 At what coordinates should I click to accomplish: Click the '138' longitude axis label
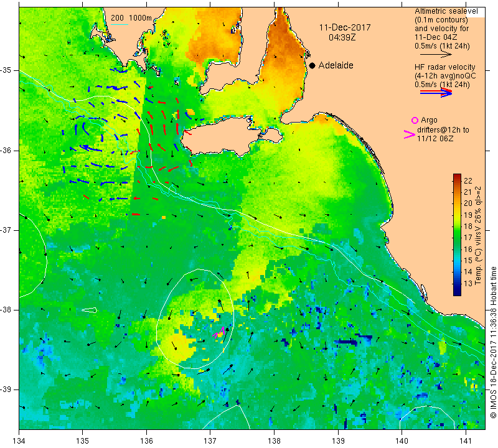click(274, 441)
